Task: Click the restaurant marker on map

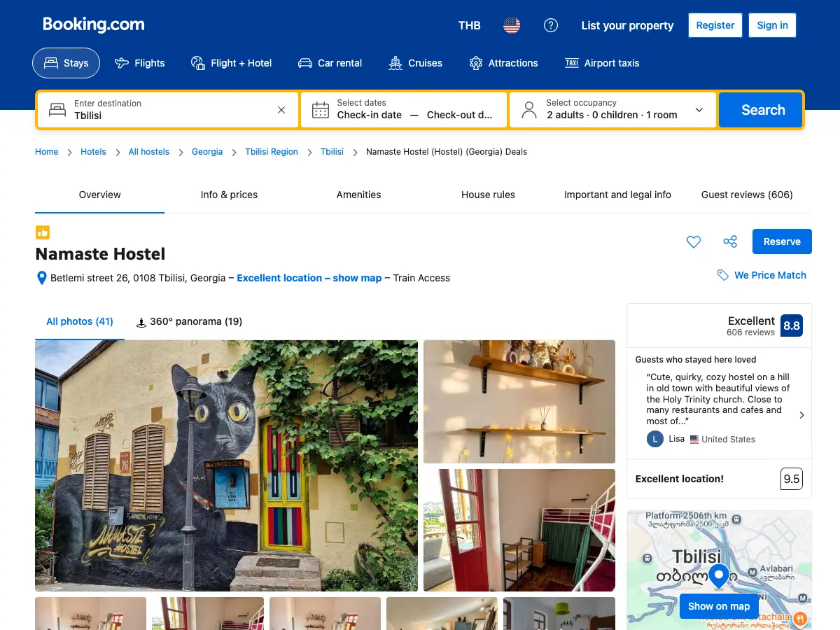Action: [x=800, y=619]
